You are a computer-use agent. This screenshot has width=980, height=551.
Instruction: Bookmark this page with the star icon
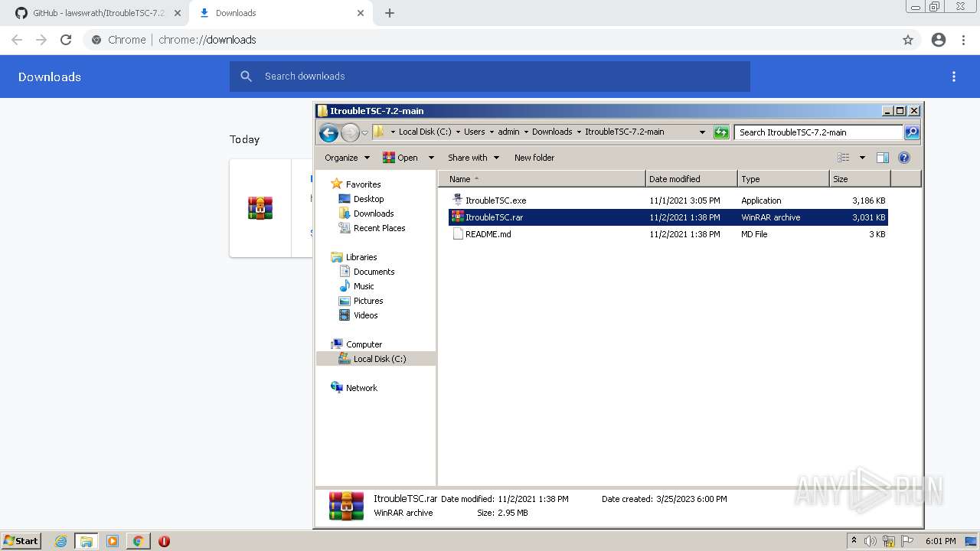coord(908,40)
